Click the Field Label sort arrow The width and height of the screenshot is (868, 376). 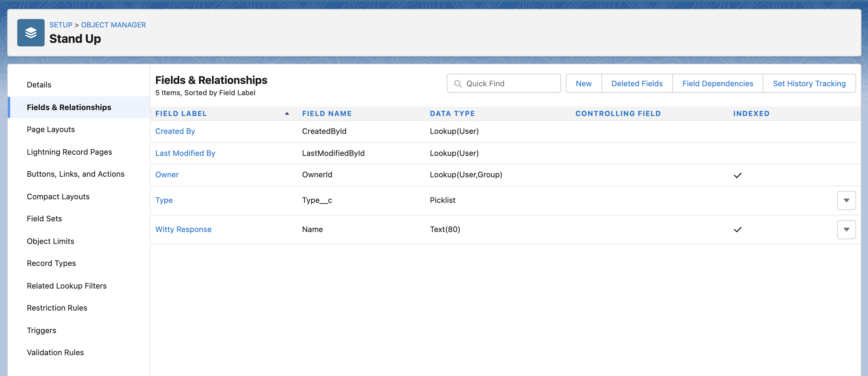point(287,114)
